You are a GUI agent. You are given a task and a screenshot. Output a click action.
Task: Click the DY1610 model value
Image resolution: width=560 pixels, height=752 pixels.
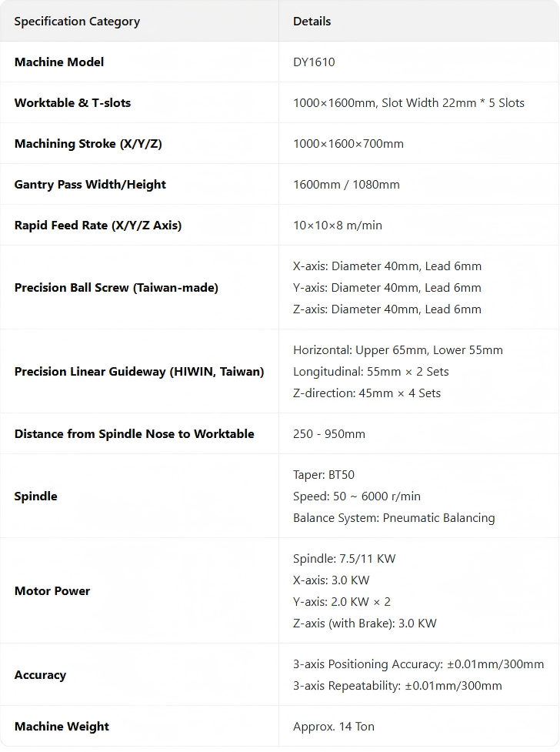[x=314, y=62]
